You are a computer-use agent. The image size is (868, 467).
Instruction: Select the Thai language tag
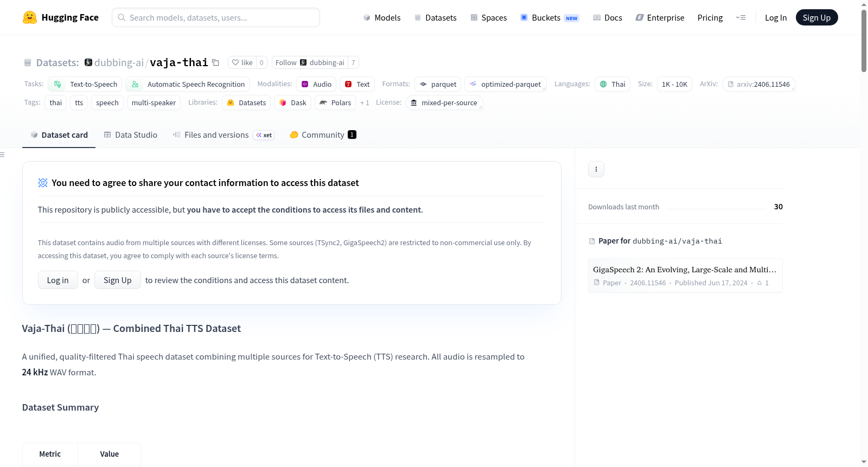point(612,84)
